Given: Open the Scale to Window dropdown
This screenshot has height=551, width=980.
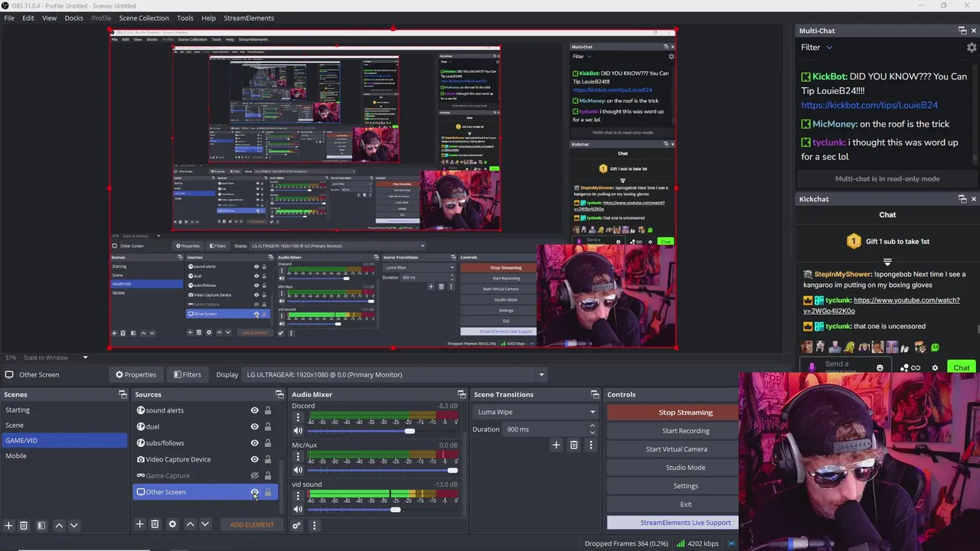Looking at the screenshot, I should [x=55, y=357].
